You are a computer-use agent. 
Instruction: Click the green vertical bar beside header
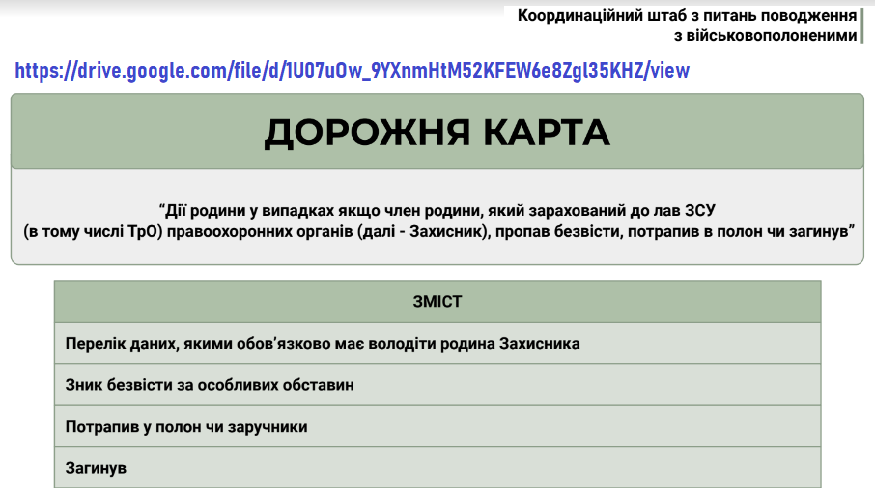pyautogui.click(x=862, y=25)
